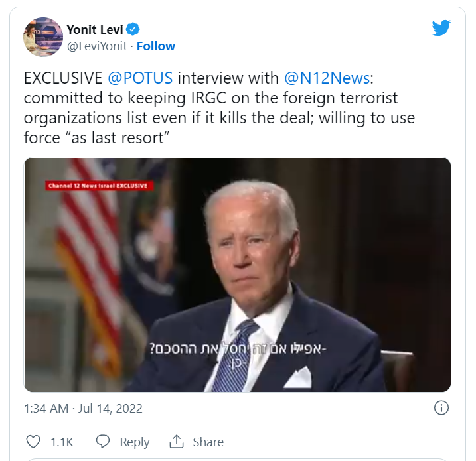Click the reply speech bubble icon
The width and height of the screenshot is (476, 461).
point(103,442)
